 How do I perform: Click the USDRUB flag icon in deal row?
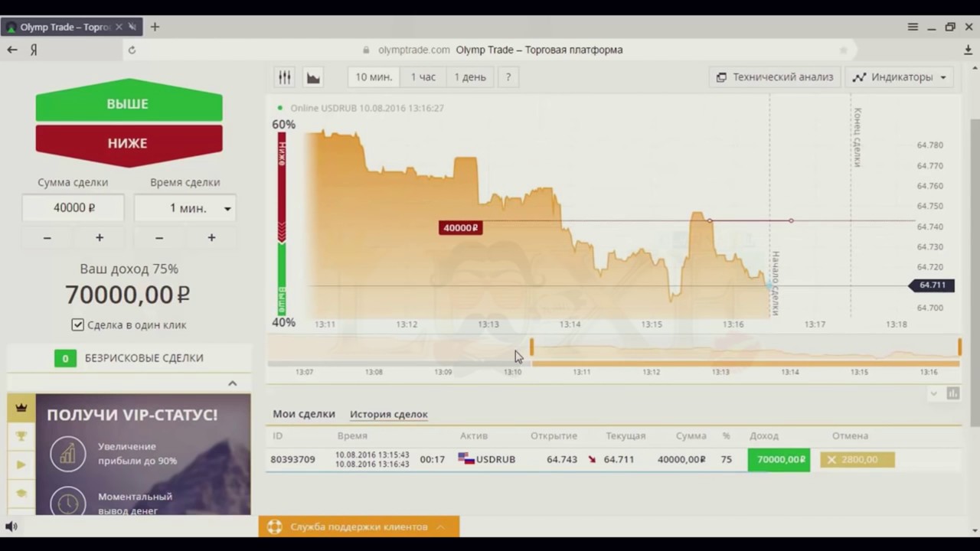click(x=465, y=459)
